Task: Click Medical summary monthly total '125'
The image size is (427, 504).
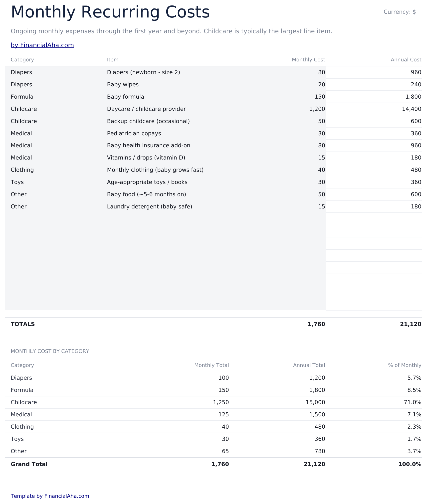Action: coord(223,415)
